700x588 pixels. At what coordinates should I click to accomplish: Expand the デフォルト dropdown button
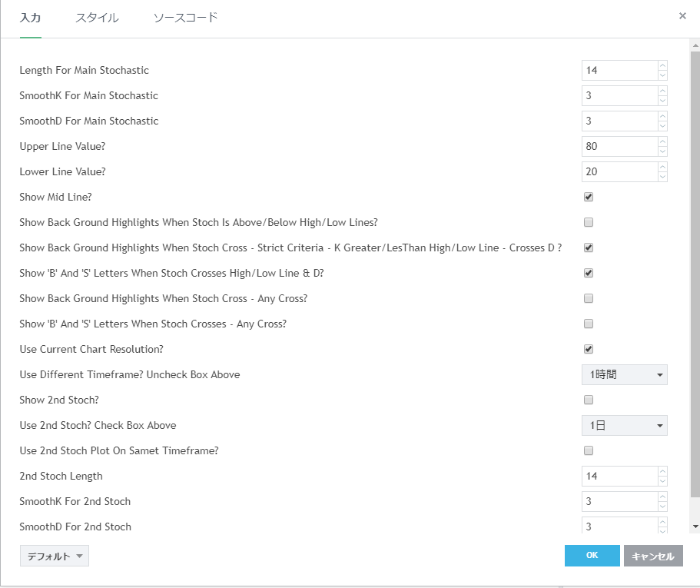coord(55,556)
